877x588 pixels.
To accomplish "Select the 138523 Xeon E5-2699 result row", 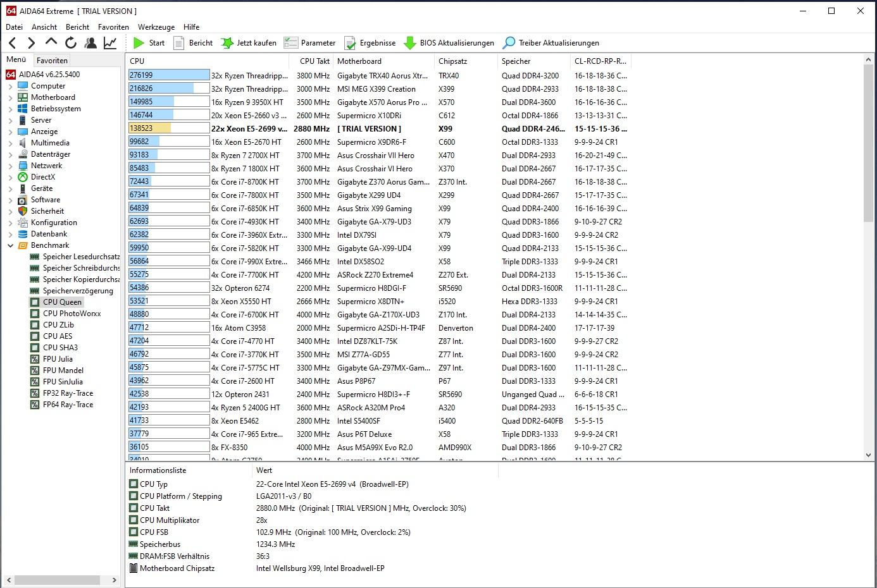I will point(380,129).
